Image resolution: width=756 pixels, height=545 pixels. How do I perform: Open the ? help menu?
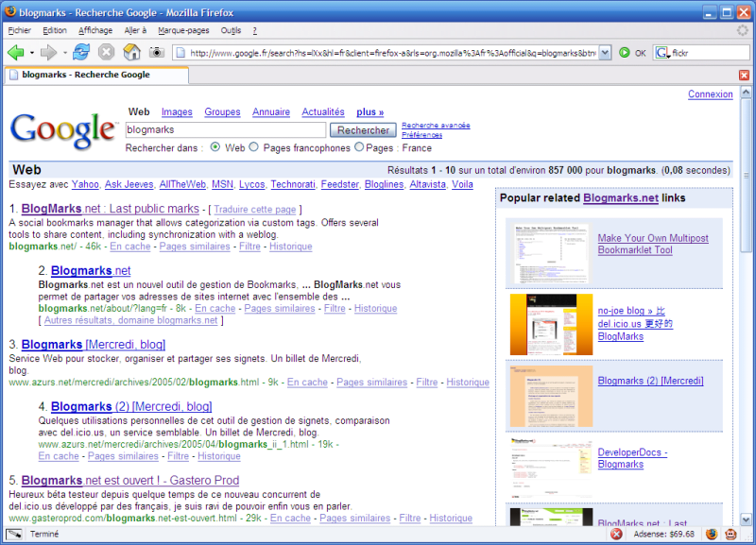[x=254, y=30]
